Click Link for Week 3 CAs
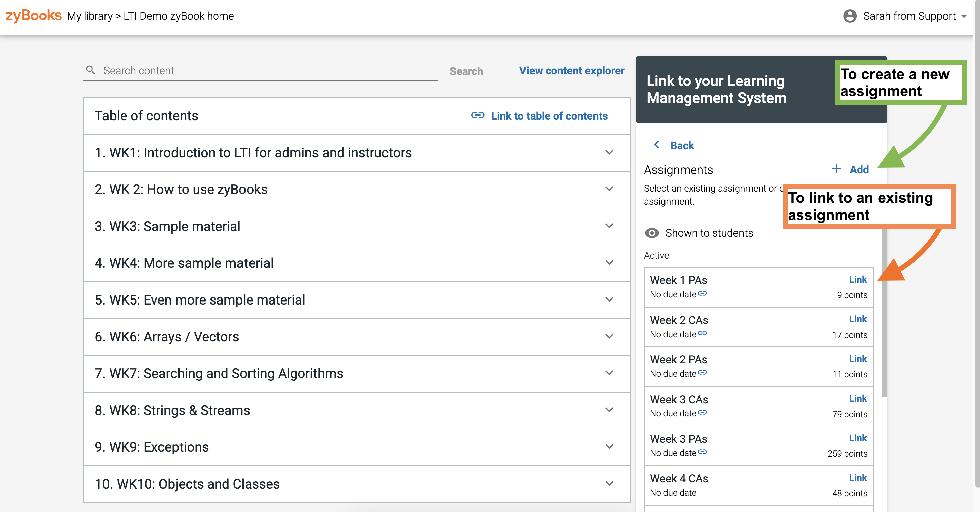Viewport: 980px width, 512px height. [x=858, y=398]
